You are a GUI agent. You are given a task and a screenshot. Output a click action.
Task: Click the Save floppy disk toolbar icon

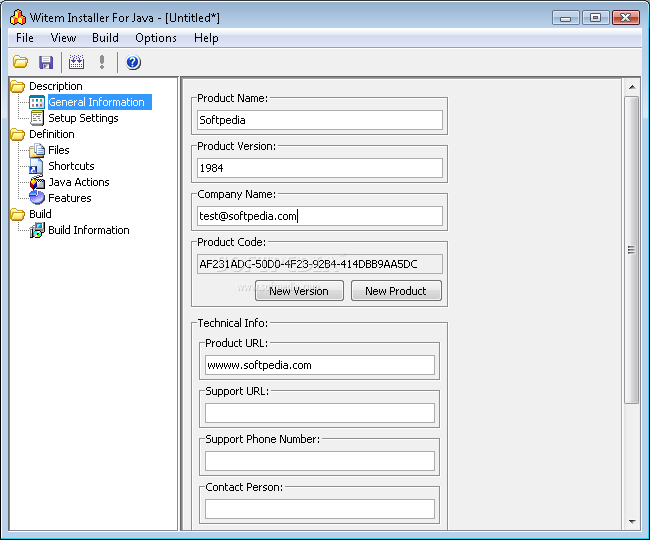pos(46,62)
